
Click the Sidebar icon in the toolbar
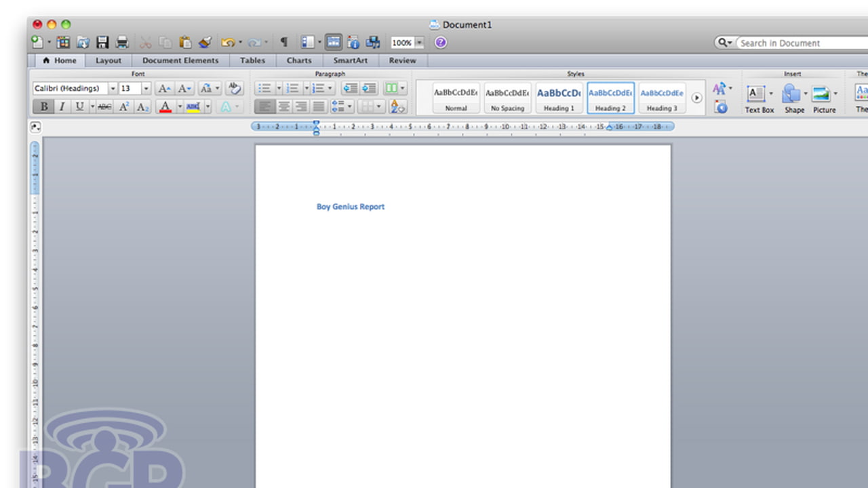pyautogui.click(x=308, y=42)
